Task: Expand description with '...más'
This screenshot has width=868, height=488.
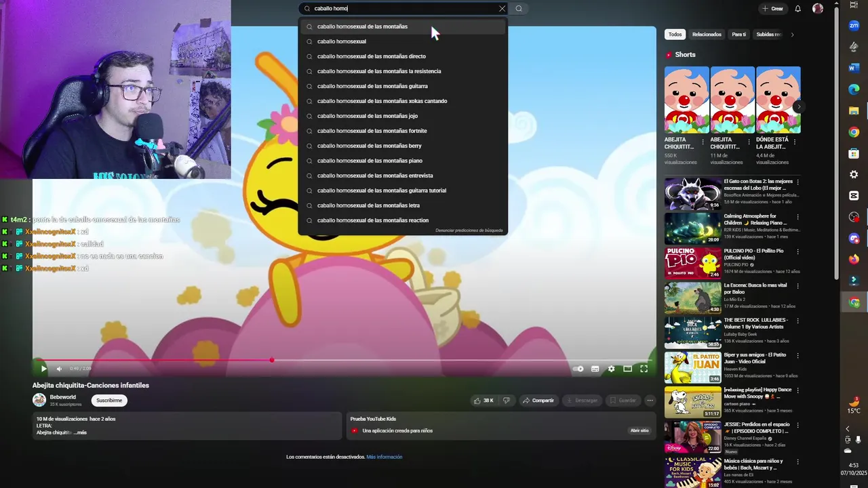Action: pos(81,432)
